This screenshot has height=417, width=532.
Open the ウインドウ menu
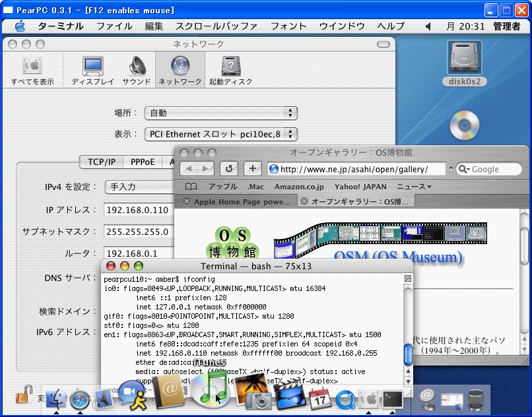point(342,26)
